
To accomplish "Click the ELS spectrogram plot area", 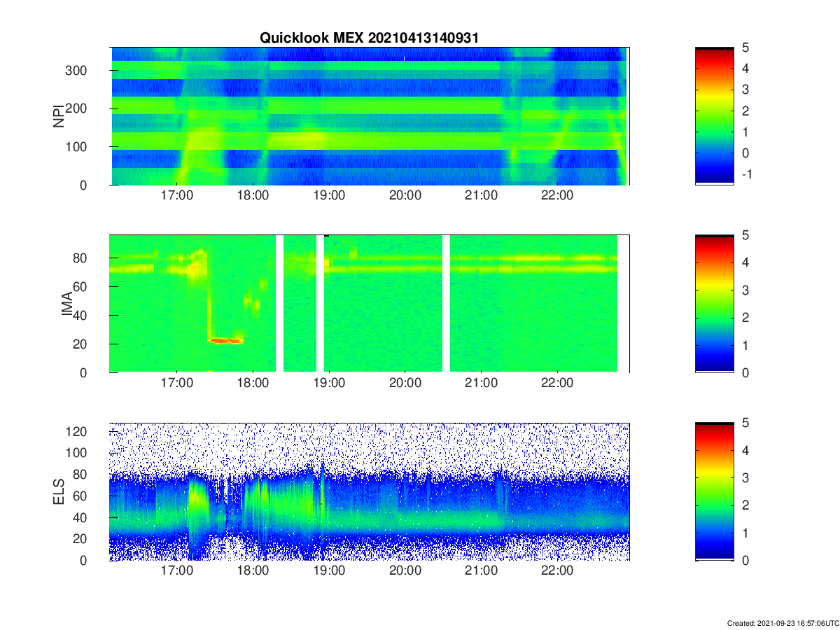I will point(370,491).
